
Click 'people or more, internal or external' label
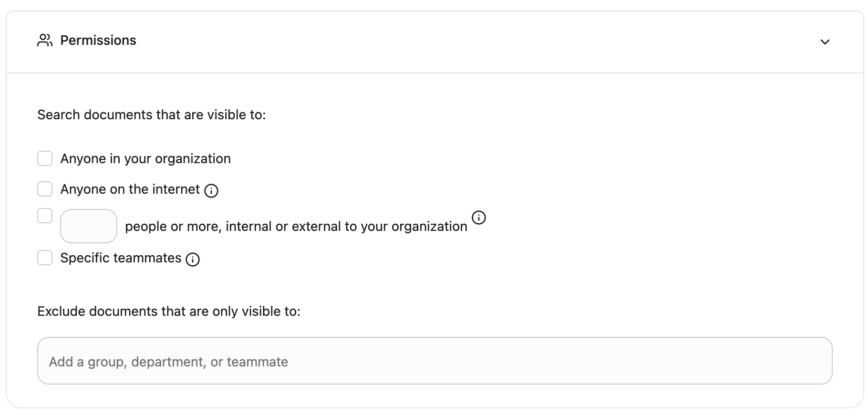[x=296, y=227]
